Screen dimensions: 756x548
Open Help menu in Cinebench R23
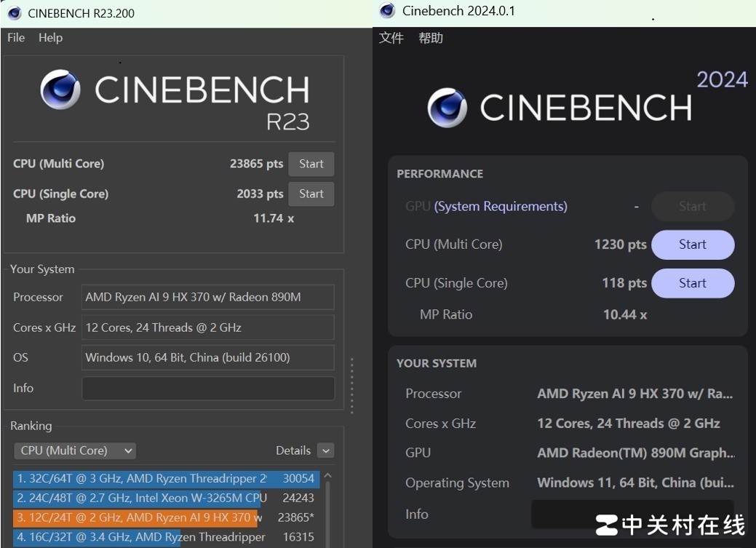pos(51,38)
